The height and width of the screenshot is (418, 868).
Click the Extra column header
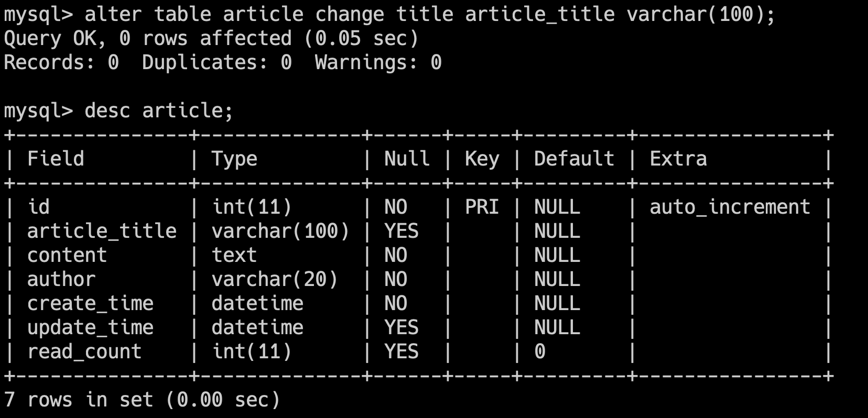point(678,159)
